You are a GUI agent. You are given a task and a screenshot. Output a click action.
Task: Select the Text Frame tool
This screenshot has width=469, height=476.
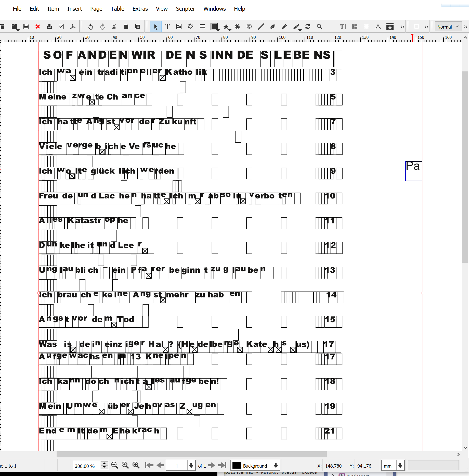(x=167, y=27)
